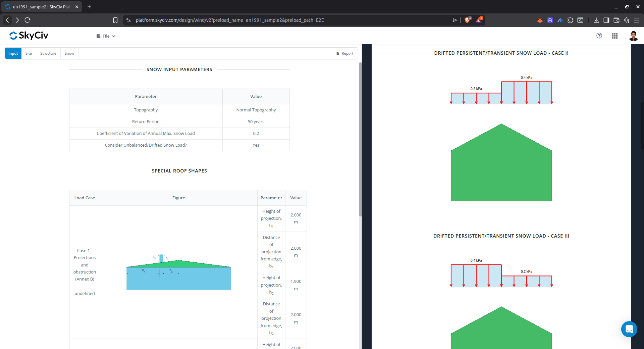The height and width of the screenshot is (349, 644).
Task: Click the SkyCiv logo
Action: [x=29, y=36]
